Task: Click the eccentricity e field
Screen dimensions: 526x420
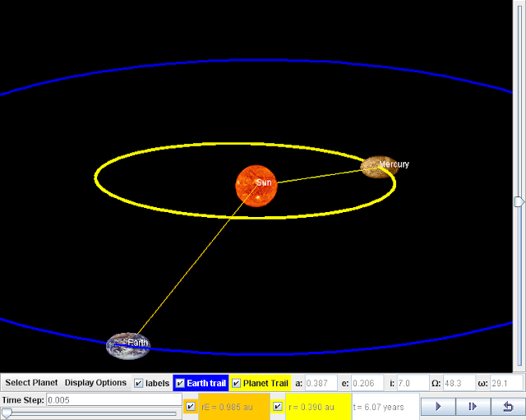Action: [x=367, y=383]
